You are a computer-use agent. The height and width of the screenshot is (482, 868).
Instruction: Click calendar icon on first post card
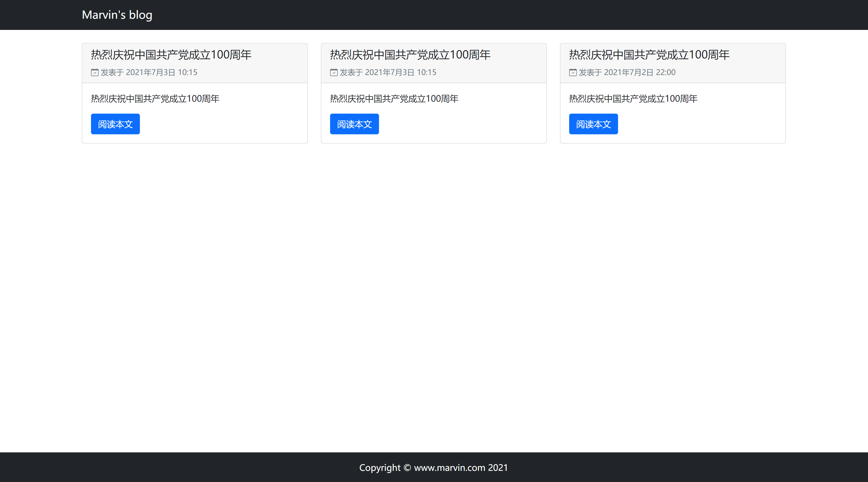[x=95, y=73]
